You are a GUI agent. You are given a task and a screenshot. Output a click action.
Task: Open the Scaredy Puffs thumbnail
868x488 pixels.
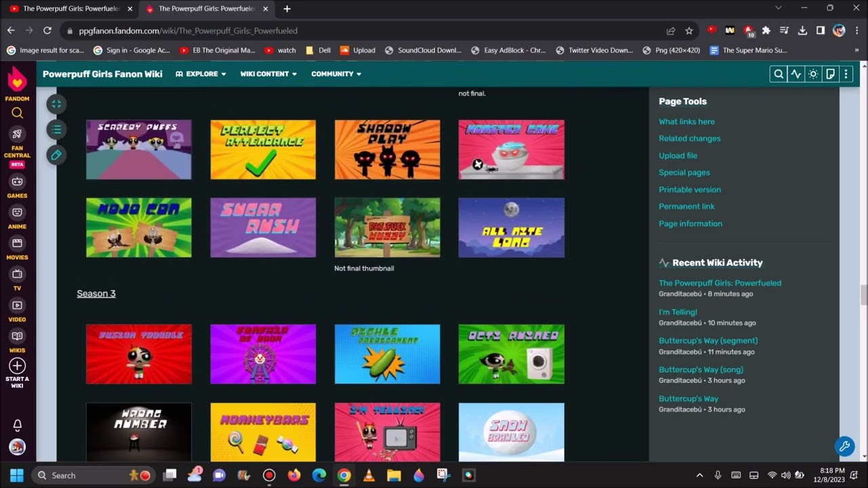(x=139, y=150)
